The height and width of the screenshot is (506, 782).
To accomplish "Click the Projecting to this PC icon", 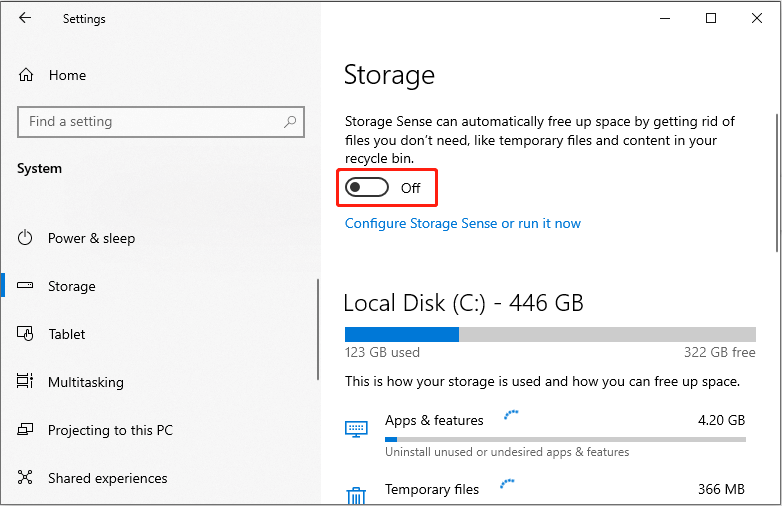I will (26, 430).
